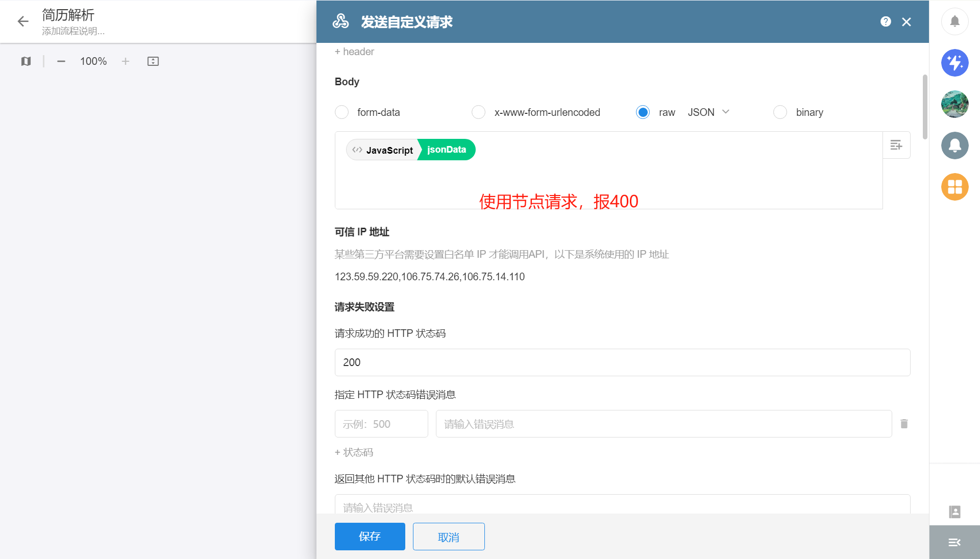Image resolution: width=980 pixels, height=559 pixels.
Task: Open the orange apps grid icon
Action: tap(954, 187)
